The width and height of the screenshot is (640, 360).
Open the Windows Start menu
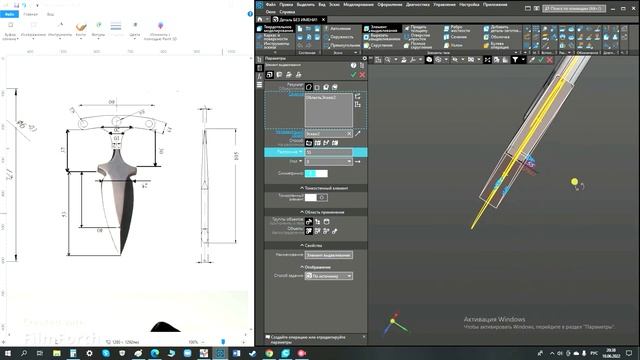7,353
